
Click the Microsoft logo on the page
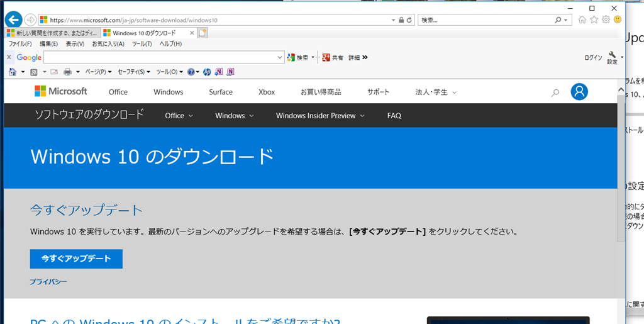(61, 91)
